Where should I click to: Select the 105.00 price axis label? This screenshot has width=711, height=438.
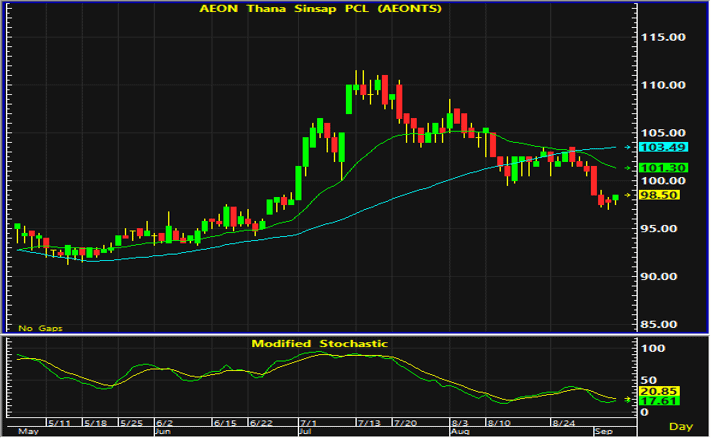(663, 133)
